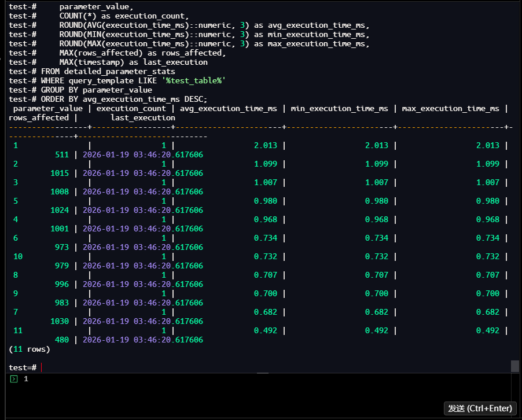Click the green terminal prompt icon

[14, 379]
